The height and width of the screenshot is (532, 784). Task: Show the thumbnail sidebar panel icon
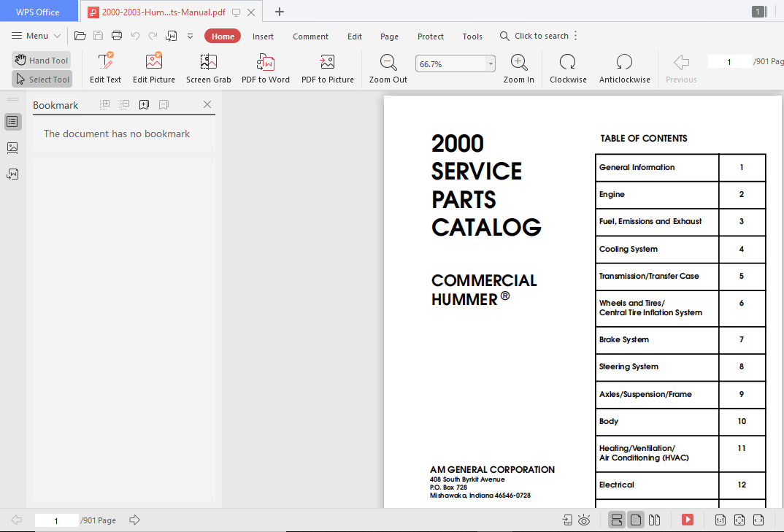[12, 147]
